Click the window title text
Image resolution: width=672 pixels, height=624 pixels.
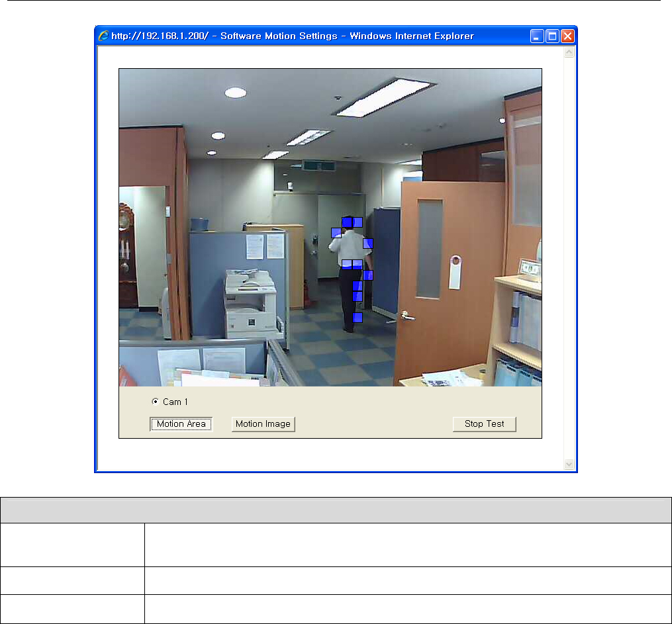coord(293,36)
